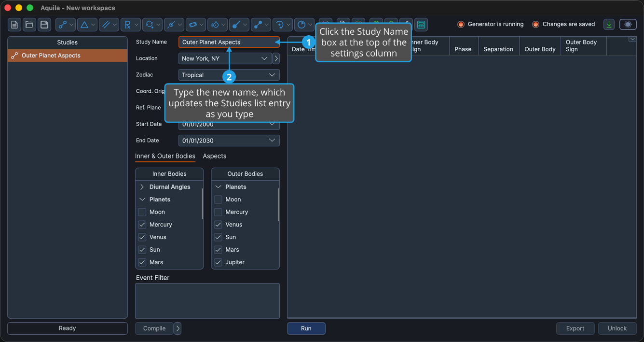Expand the Diurnal Angles group
The height and width of the screenshot is (342, 644).
click(142, 187)
